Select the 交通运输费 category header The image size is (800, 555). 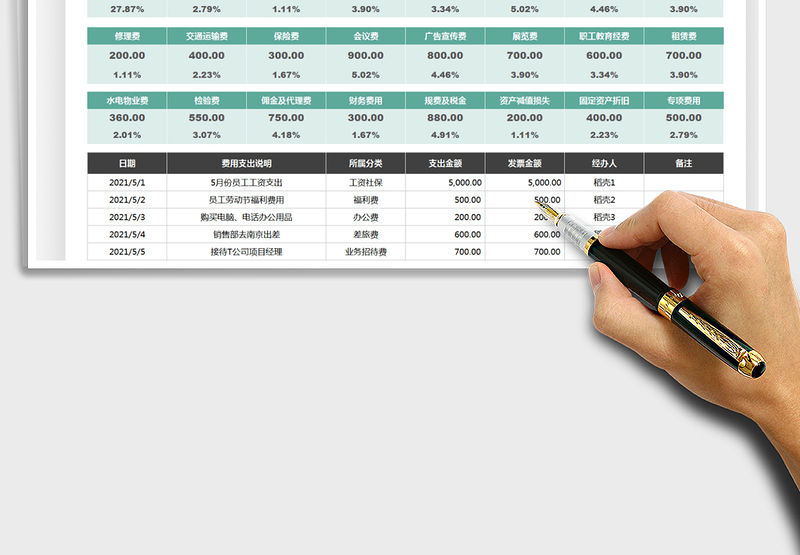206,36
